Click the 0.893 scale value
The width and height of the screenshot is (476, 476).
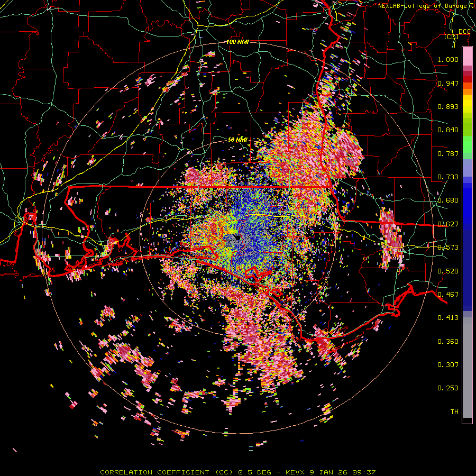448,106
